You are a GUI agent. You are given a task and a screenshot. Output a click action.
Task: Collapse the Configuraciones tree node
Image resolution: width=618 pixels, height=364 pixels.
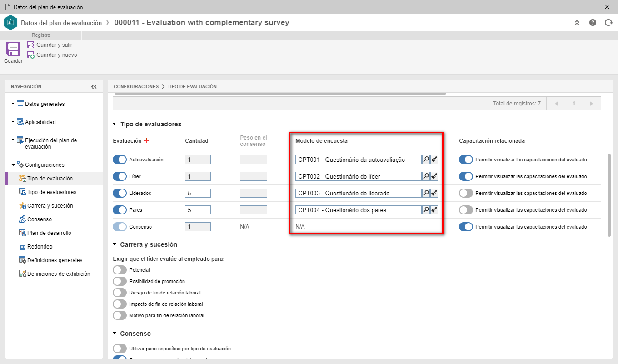coord(13,165)
